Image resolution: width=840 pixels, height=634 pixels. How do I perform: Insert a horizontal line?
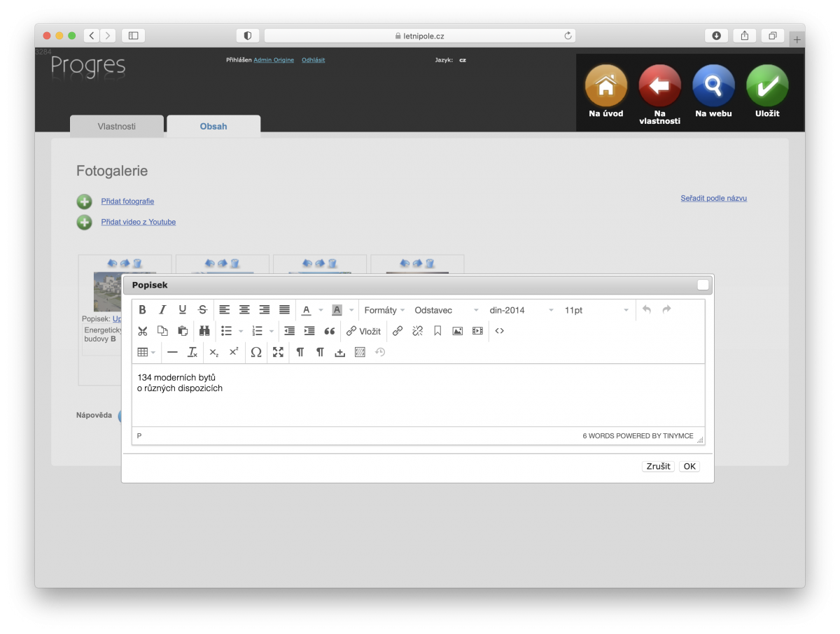tap(172, 352)
